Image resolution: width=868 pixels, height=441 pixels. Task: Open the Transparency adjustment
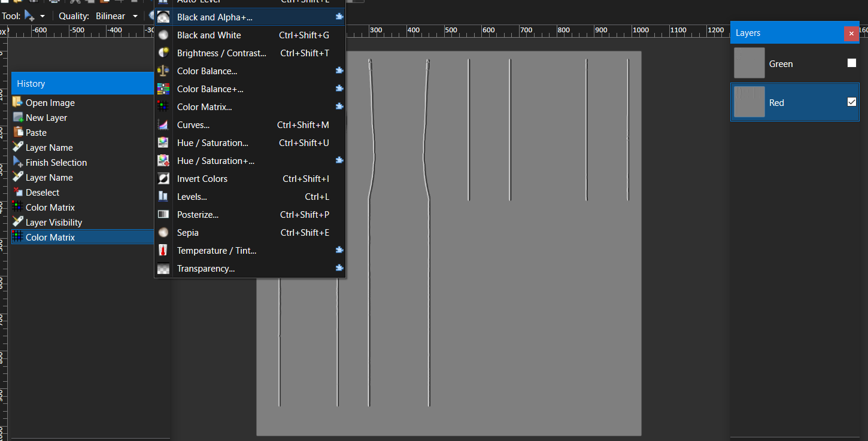tap(205, 269)
